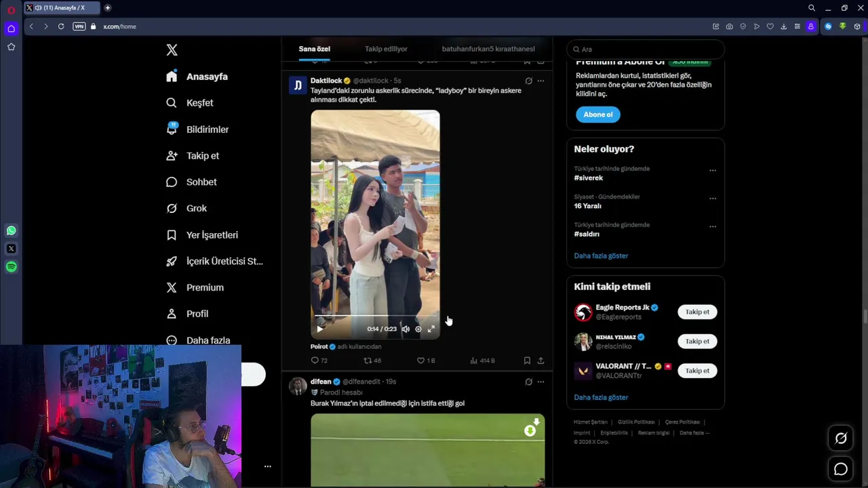Open the Opera profile icon

point(810,26)
